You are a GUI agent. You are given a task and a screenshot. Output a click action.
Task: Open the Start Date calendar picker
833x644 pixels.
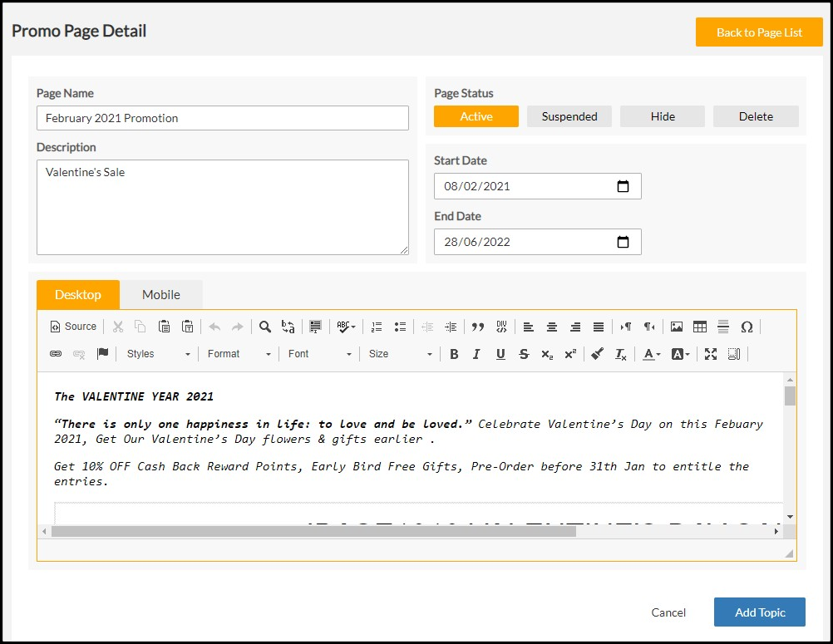[x=624, y=186]
